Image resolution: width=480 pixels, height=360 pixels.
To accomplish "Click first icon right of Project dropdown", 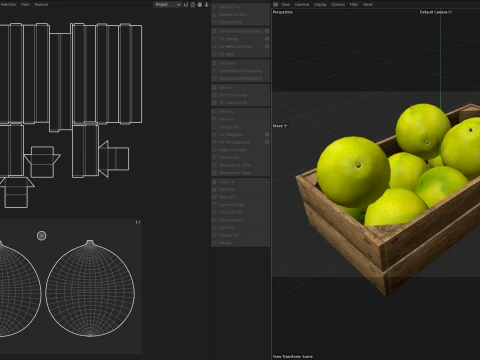I will (186, 5).
